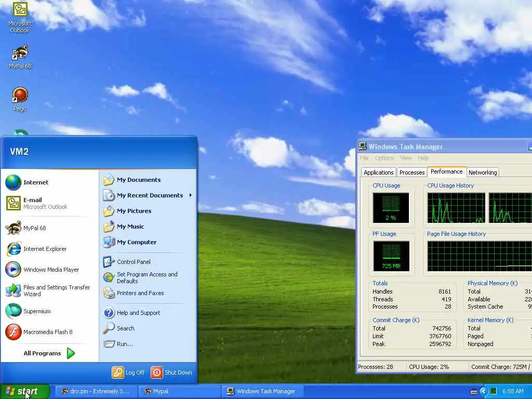Select the Performance tab in Task Manager
Screen dimensions: 532x399
[x=446, y=171]
